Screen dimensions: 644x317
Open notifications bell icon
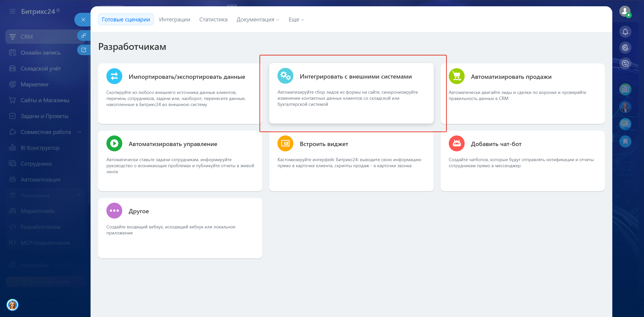click(625, 32)
